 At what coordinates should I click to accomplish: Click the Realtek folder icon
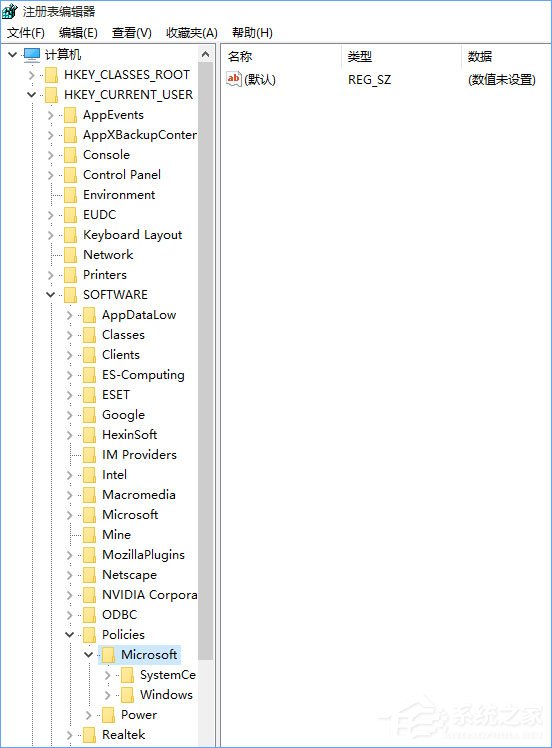coord(90,735)
